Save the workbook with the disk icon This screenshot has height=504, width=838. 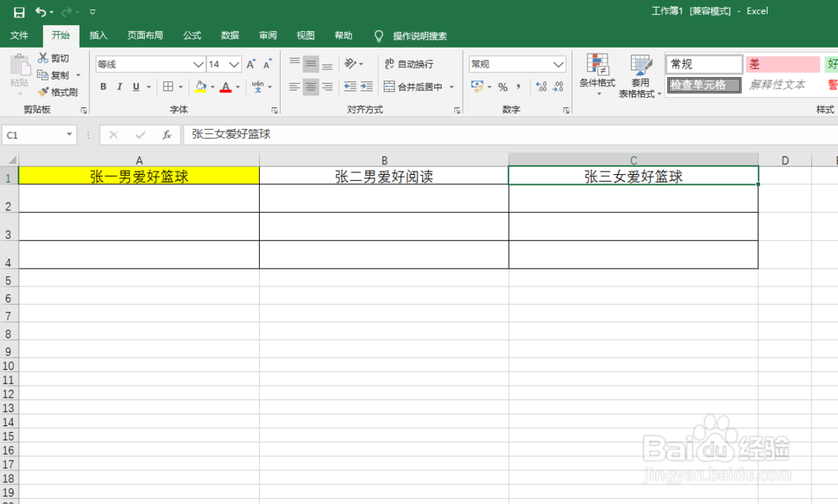[19, 12]
